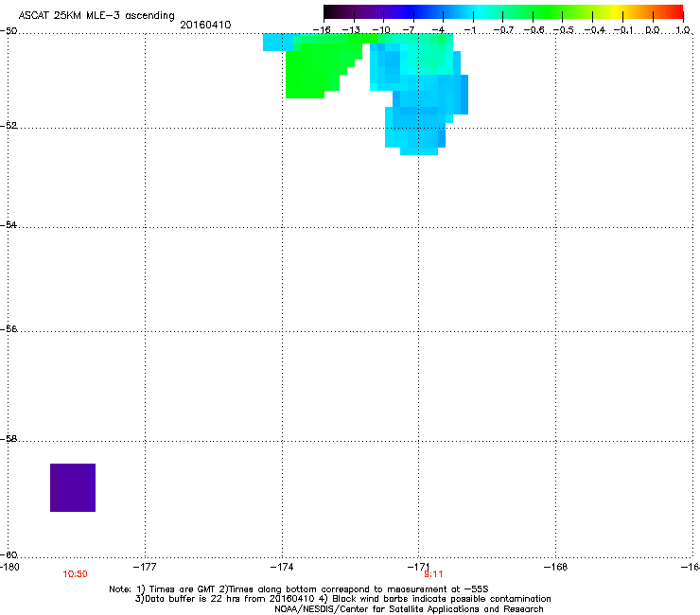Image resolution: width=700 pixels, height=615 pixels.
Task: Click the latitude label -60
Action: (x=9, y=554)
